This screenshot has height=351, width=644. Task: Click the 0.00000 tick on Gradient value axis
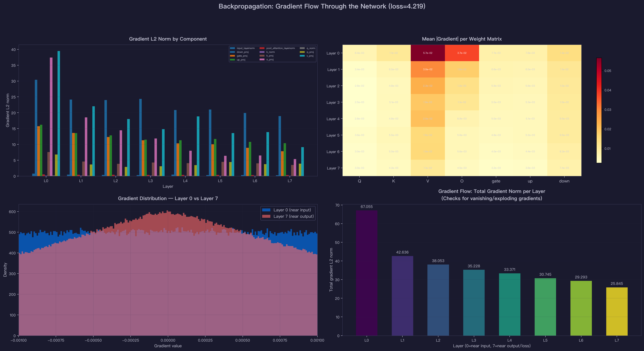click(168, 340)
